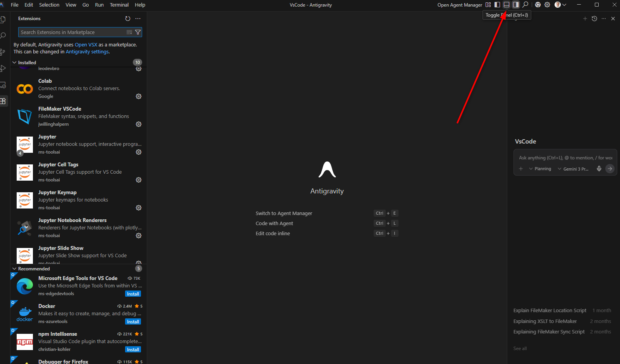Start voice input with microphone icon
The width and height of the screenshot is (620, 364).
tap(599, 169)
